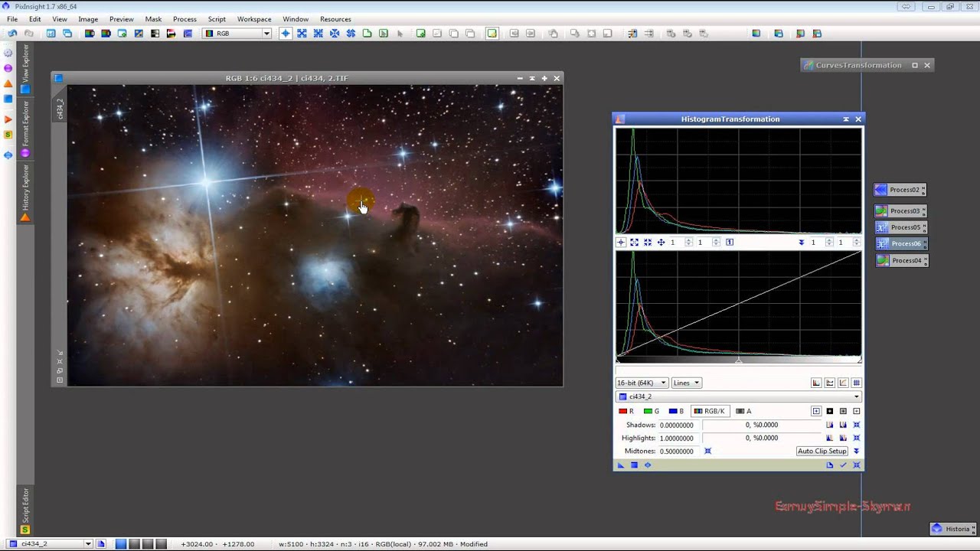Viewport: 980px width, 551px height.
Task: Reset the highlights clipping value
Action: (857, 438)
